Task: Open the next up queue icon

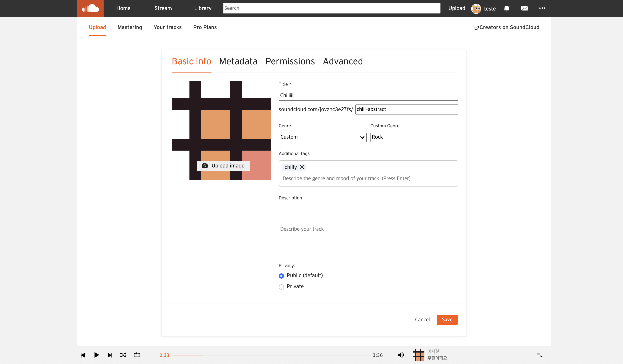Action: 539,355
